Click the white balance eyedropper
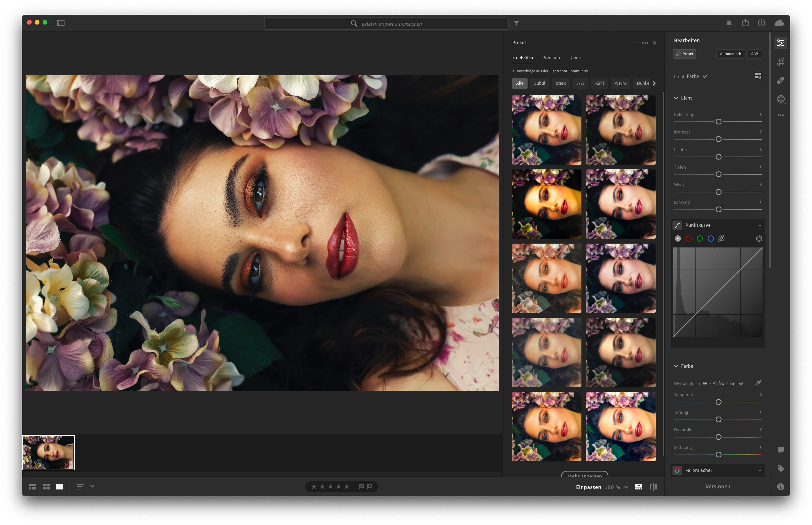The height and width of the screenshot is (525, 812). pos(758,383)
